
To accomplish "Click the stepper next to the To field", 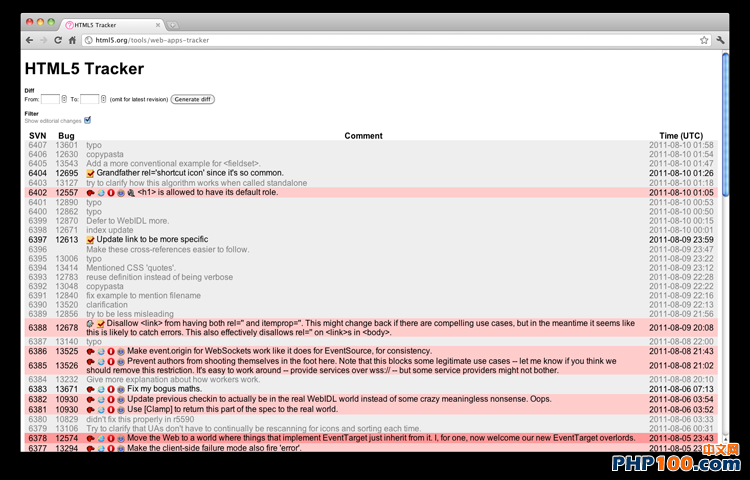I will 103,99.
